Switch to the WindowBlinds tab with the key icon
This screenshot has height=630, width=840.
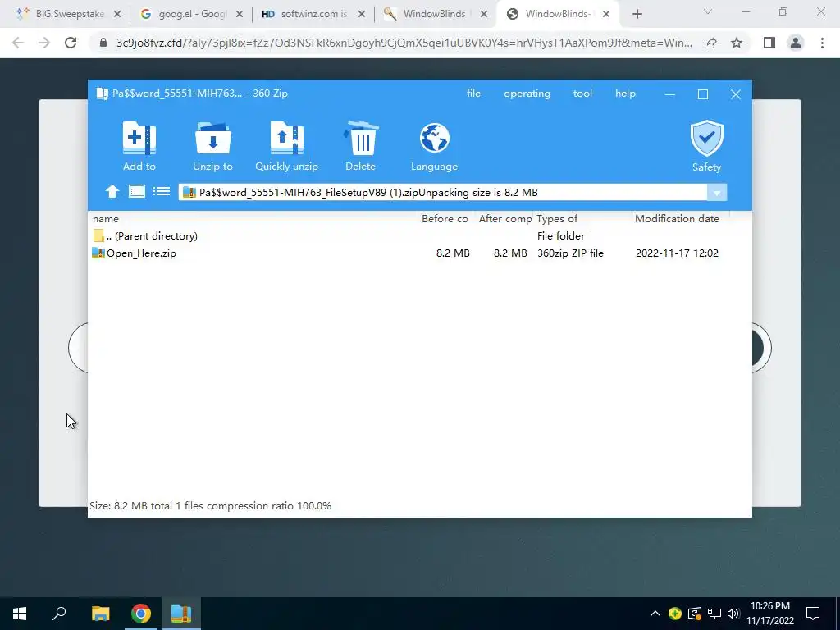click(435, 14)
